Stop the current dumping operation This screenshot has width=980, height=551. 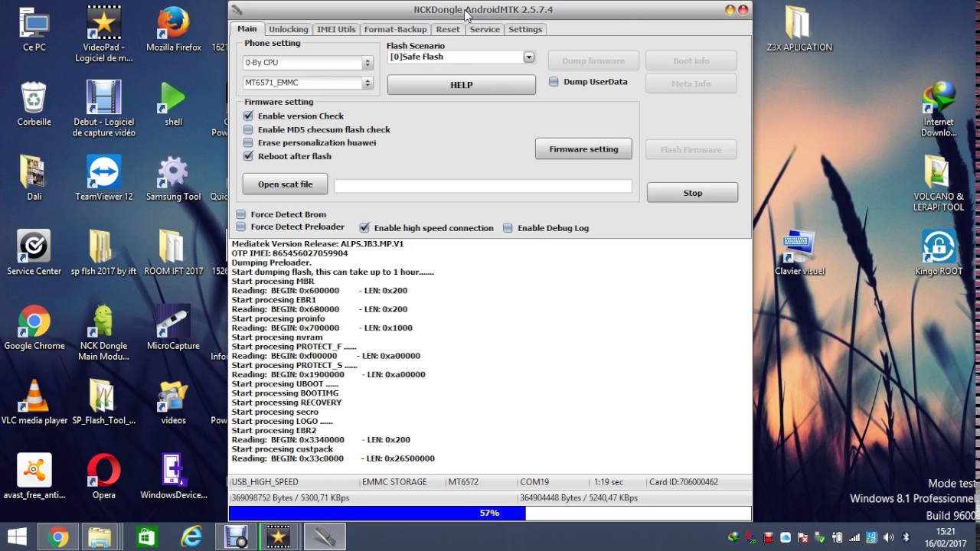(x=692, y=193)
